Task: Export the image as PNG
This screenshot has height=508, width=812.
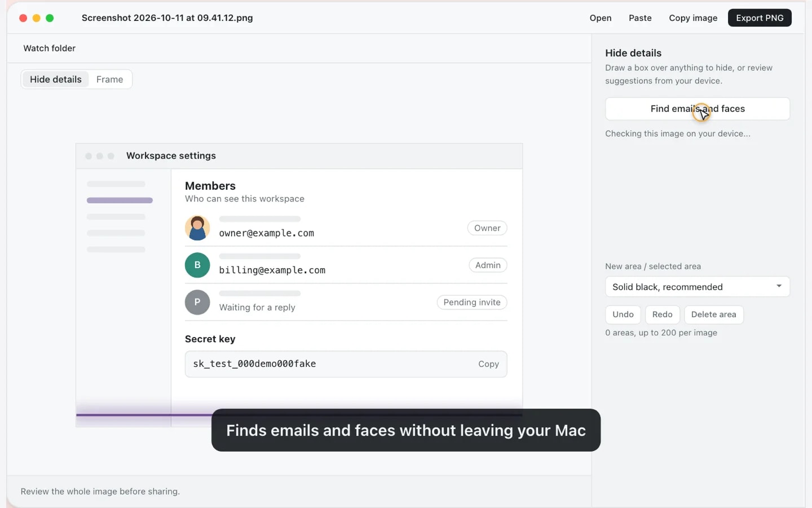Action: [x=760, y=18]
